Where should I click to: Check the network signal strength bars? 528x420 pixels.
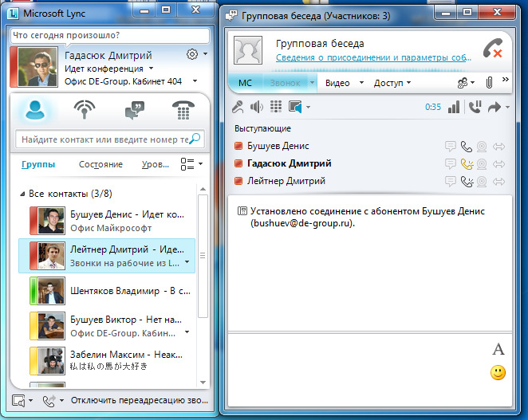tap(454, 107)
